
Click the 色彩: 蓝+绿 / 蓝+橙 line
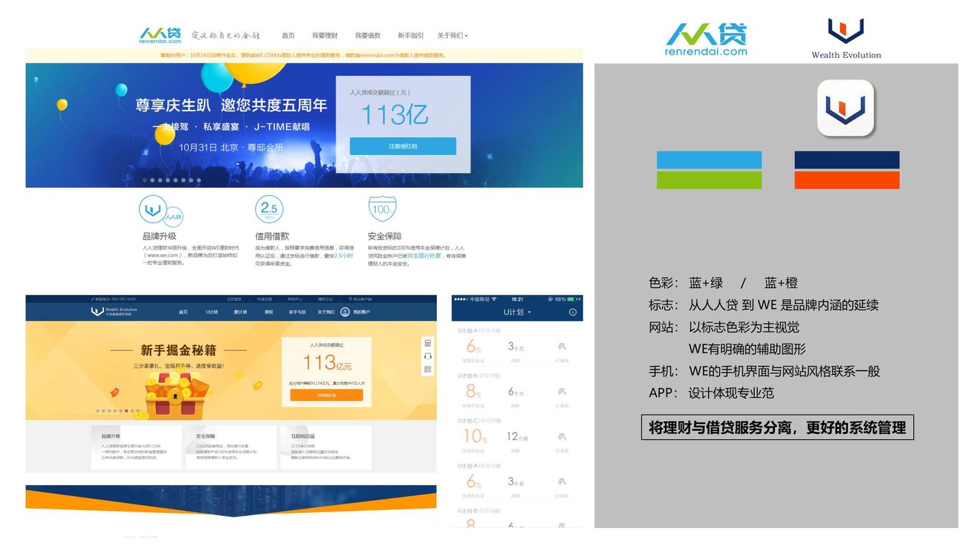(723, 283)
